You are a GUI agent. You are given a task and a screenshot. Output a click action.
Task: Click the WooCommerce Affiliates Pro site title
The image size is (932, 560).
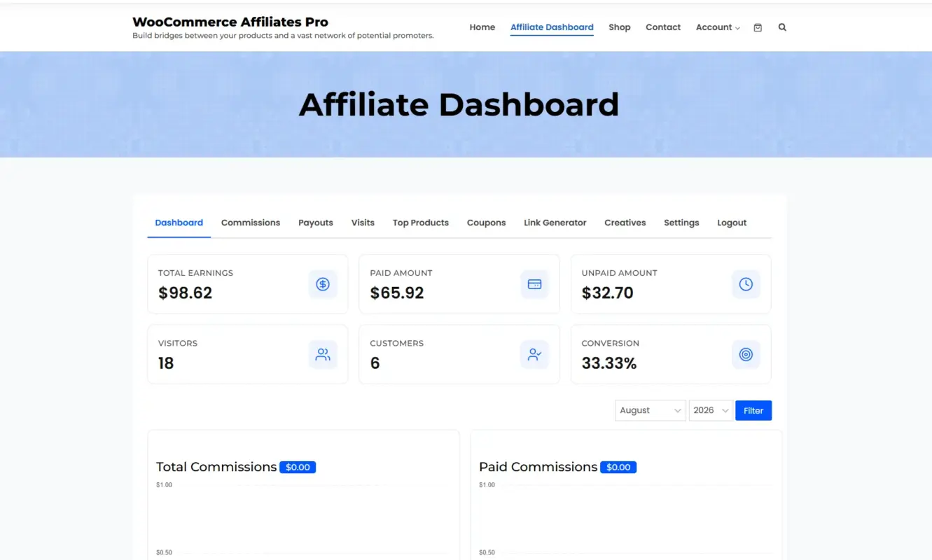(x=230, y=22)
